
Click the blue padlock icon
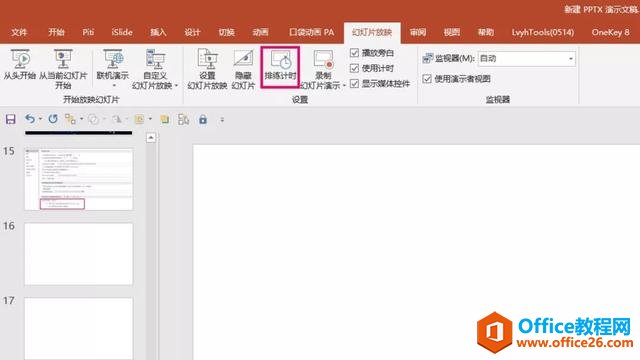coord(203,119)
